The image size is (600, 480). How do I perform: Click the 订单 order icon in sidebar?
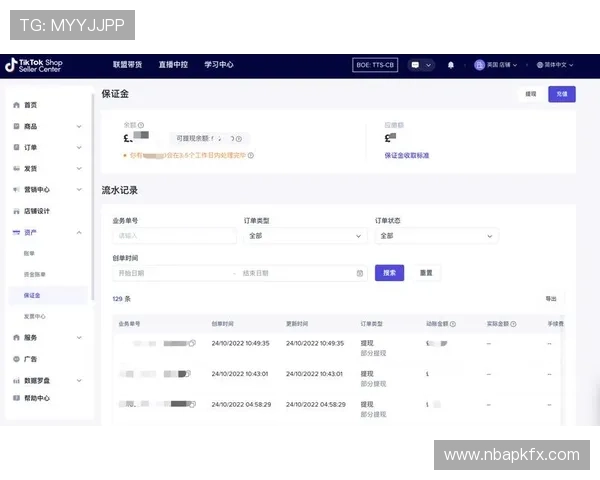tap(16, 147)
